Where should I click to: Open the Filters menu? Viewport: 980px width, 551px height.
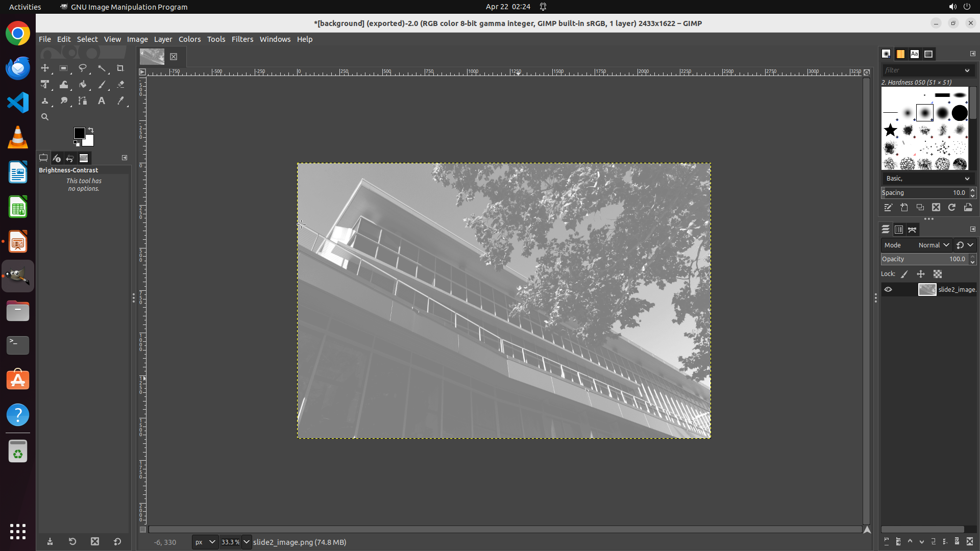point(242,39)
